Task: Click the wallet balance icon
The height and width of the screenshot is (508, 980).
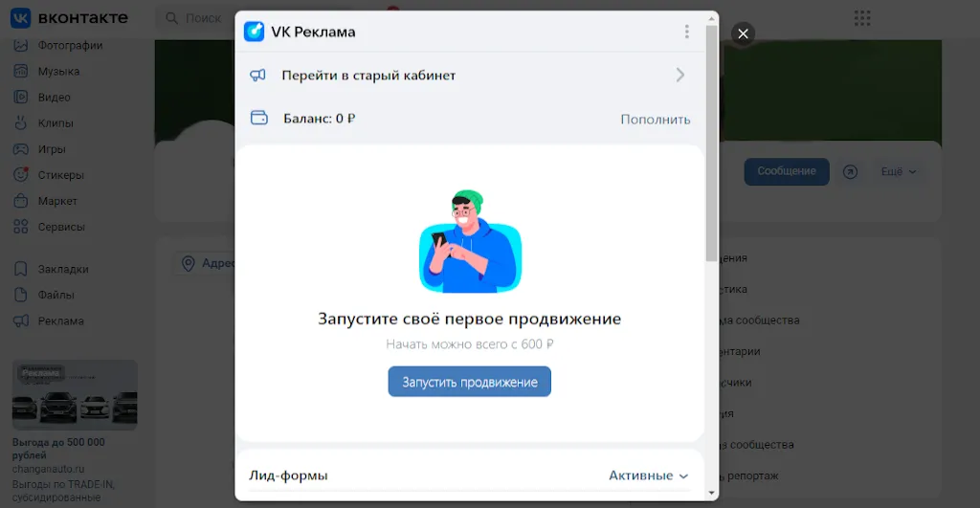Action: [258, 119]
